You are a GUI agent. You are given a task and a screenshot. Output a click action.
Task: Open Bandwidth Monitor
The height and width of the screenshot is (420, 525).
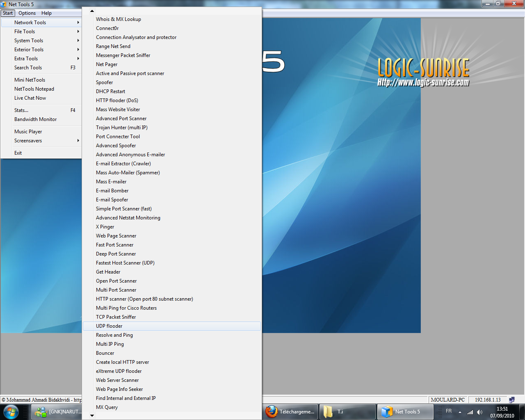[41, 119]
